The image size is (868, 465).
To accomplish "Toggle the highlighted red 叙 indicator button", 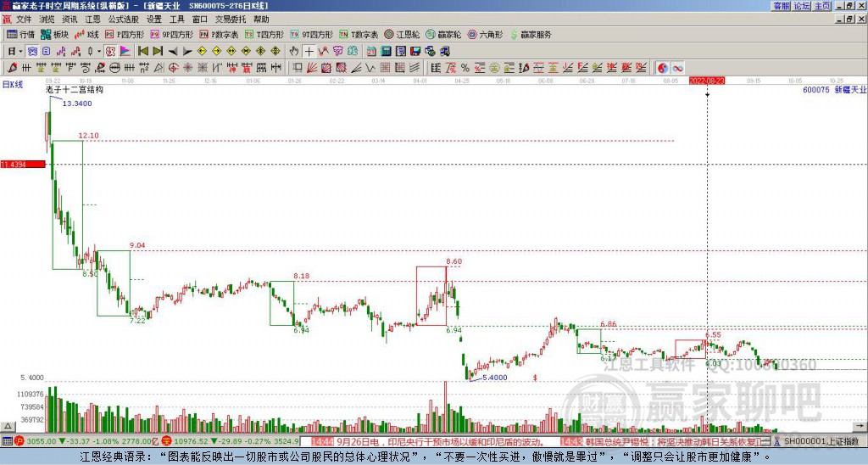I will (x=110, y=51).
